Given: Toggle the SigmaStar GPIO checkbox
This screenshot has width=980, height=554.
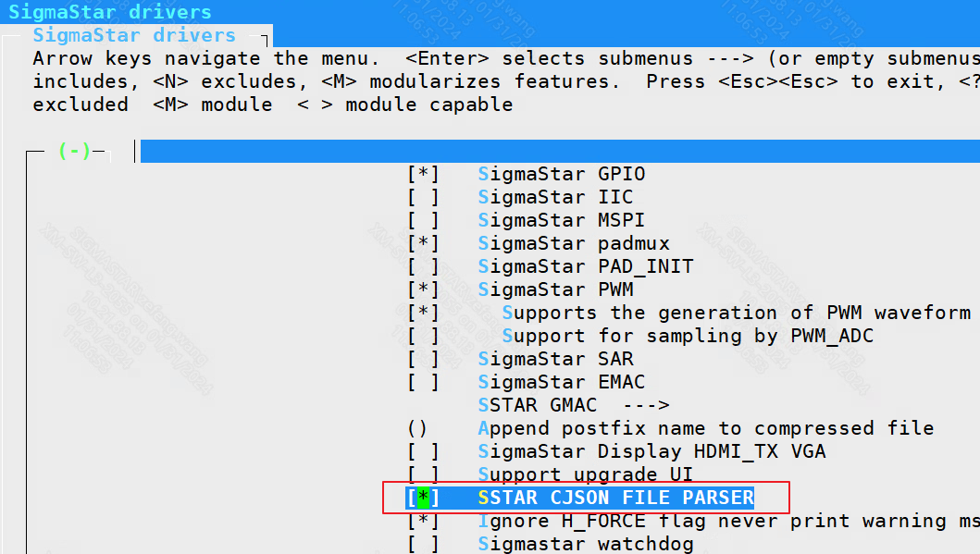Looking at the screenshot, I should [x=423, y=174].
